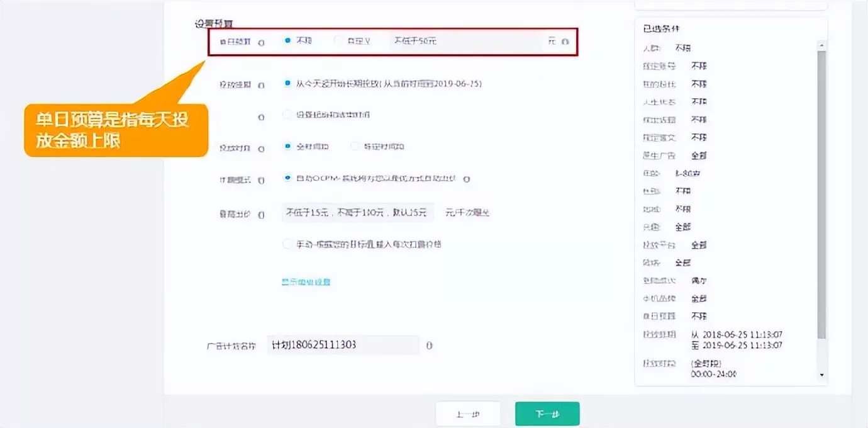Choose the set start and end time radio
This screenshot has height=428, width=868.
coord(287,115)
